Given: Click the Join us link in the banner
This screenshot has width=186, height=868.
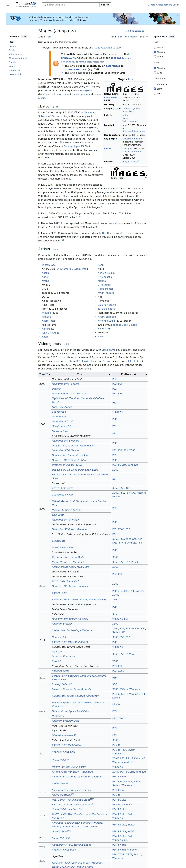Looking at the screenshot, I should (82, 20).
